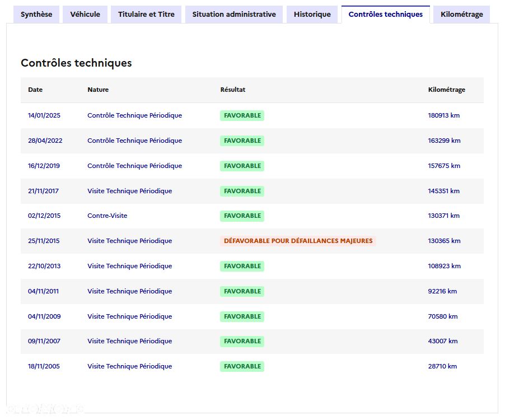Click the Résultat column header

click(233, 90)
